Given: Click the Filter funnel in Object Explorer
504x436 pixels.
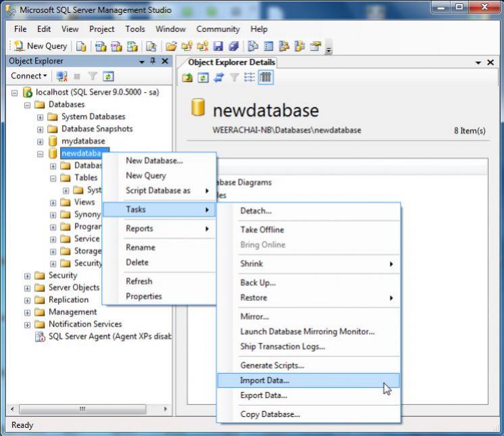Looking at the screenshot, I should (93, 76).
